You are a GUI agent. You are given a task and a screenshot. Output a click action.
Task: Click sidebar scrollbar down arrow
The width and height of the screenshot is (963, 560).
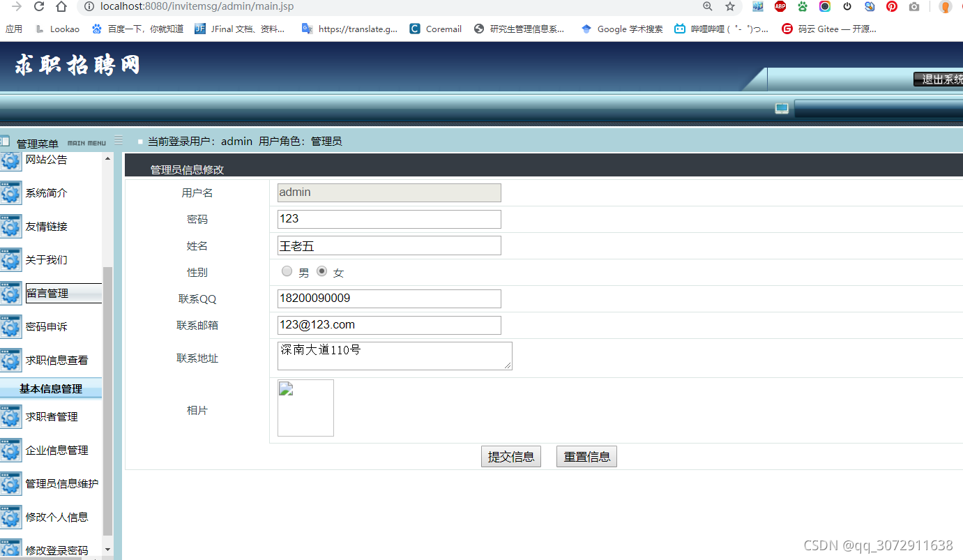pos(107,550)
